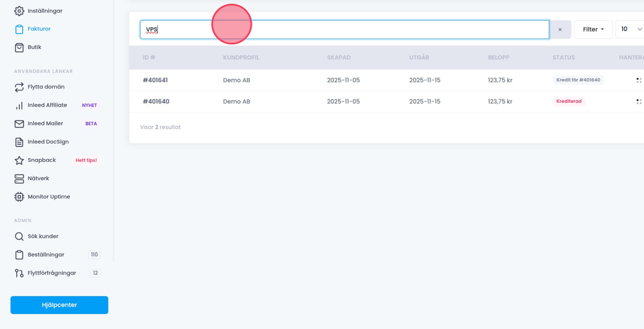Open Inleed DocSign document icon

pyautogui.click(x=19, y=142)
